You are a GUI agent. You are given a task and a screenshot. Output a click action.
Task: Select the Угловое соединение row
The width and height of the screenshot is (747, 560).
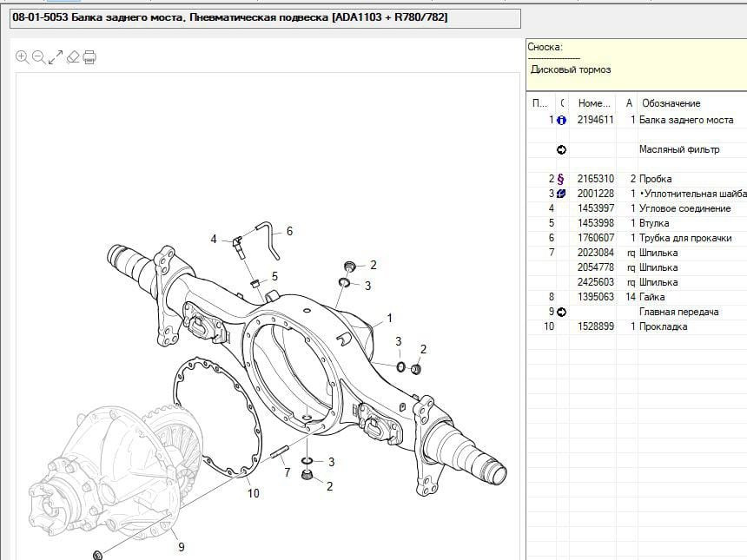coord(684,208)
